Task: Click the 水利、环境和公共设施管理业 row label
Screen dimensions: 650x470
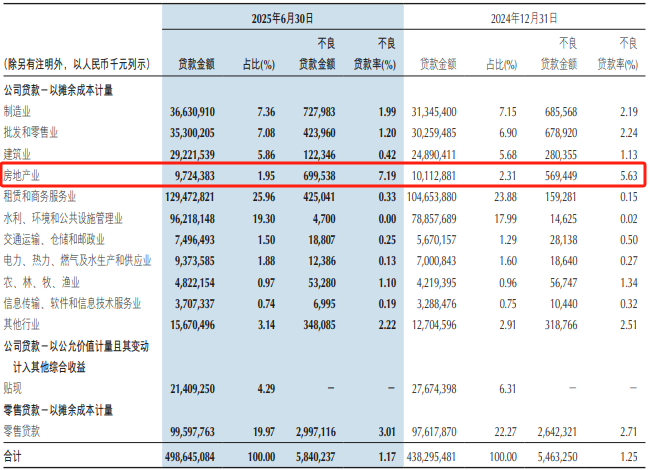Action: (x=64, y=217)
